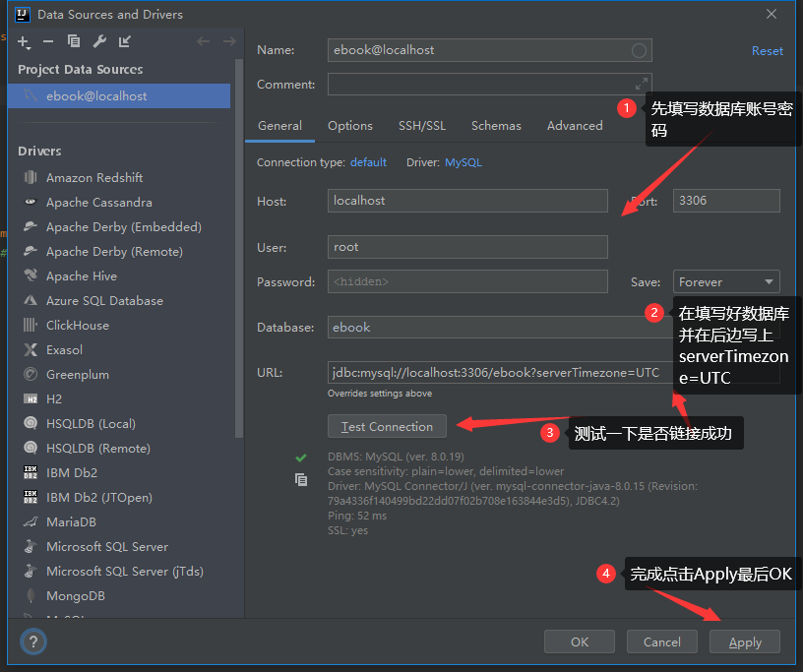Click the make global arrow icon
Viewport: 803px width, 672px height.
[124, 41]
